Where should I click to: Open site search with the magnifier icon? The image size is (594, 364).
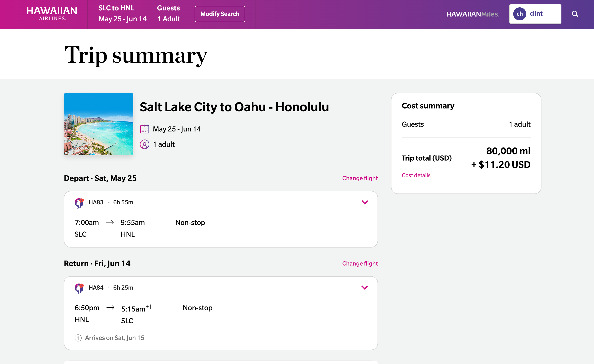coord(575,14)
